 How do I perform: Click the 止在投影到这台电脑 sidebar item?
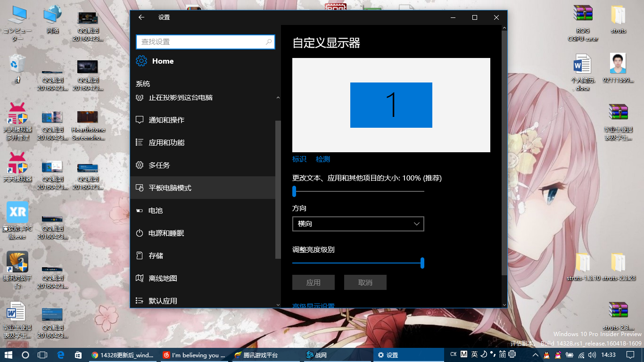[203, 98]
